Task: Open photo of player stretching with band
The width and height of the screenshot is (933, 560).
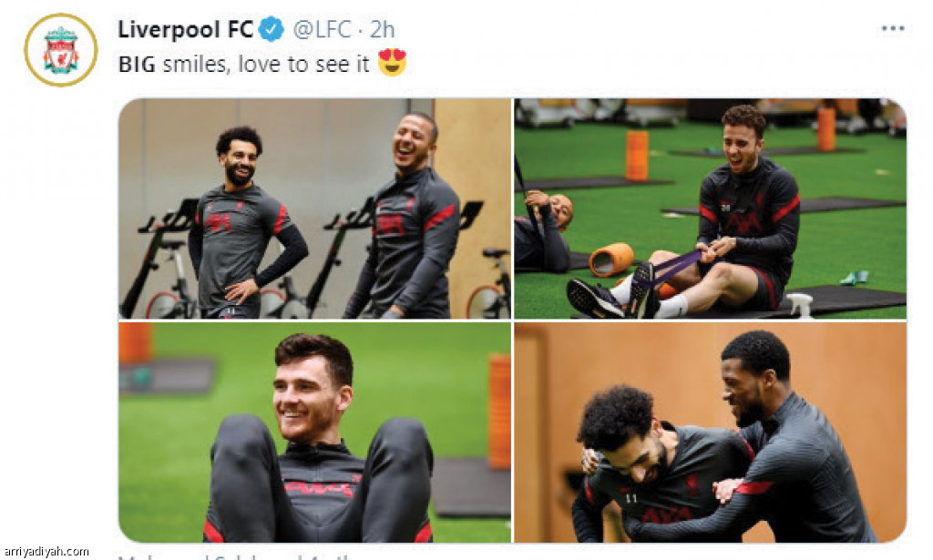Action: [x=711, y=209]
